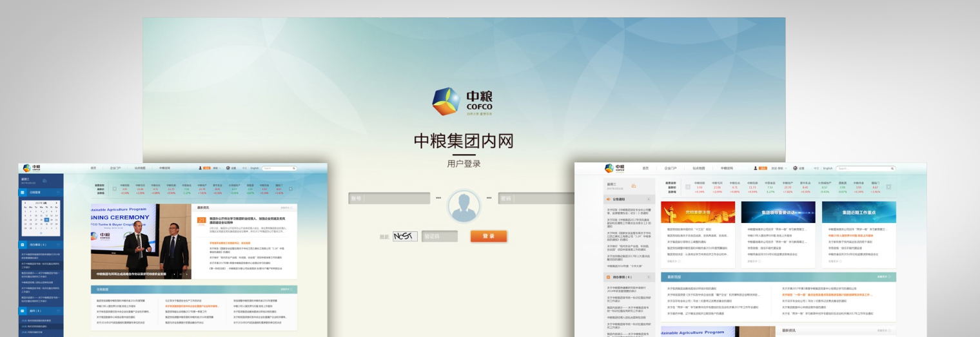Open 中粮官网 tab in left dashboard window
980x337 pixels.
click(164, 168)
